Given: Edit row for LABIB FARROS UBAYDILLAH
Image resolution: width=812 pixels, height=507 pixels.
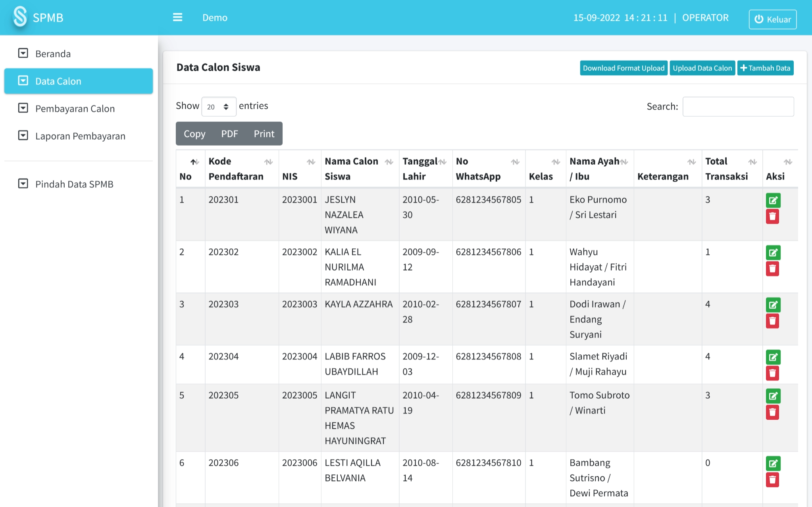Looking at the screenshot, I should coord(773,357).
